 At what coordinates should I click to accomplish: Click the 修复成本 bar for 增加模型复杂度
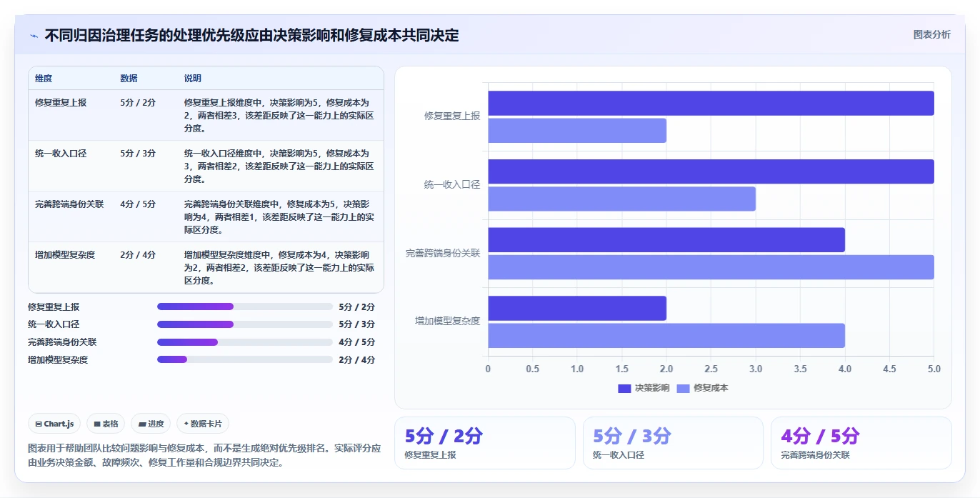[666, 335]
